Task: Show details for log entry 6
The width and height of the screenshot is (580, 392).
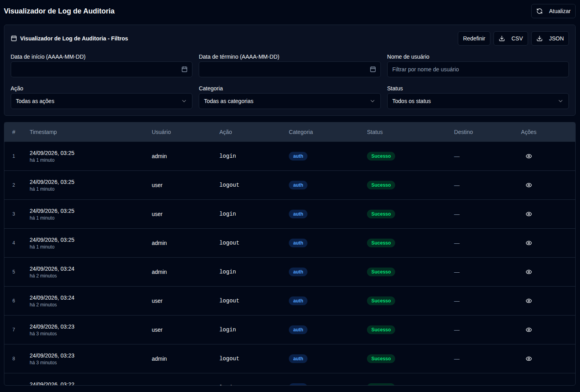Action: pyautogui.click(x=528, y=301)
